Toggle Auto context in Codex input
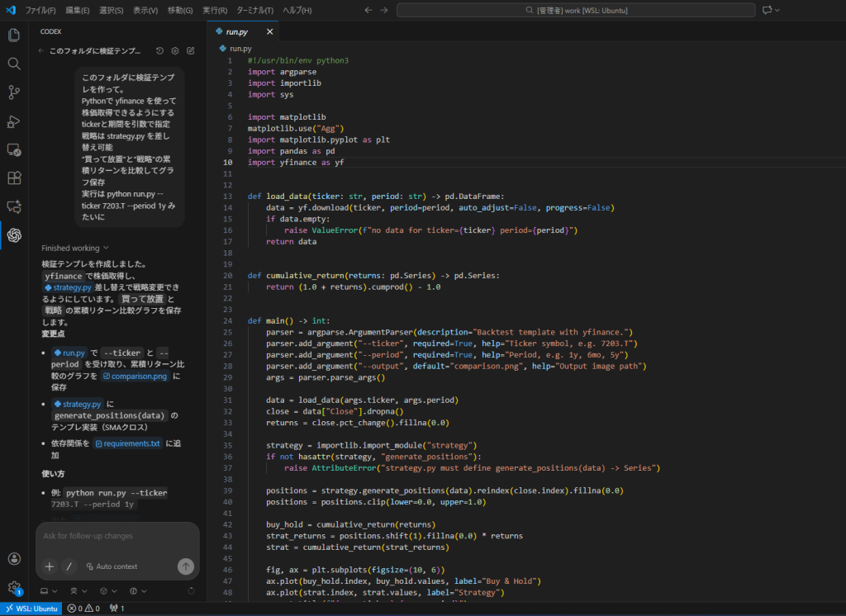The image size is (846, 616). 112,566
